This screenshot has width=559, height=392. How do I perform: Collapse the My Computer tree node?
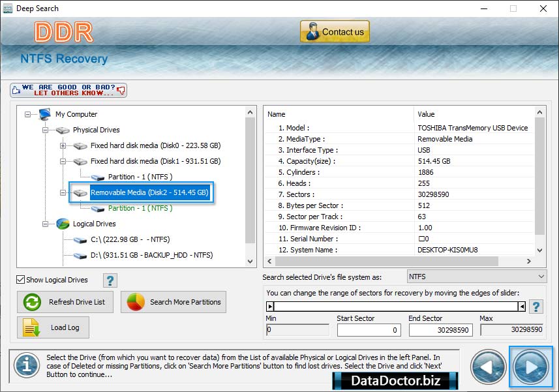tap(27, 114)
